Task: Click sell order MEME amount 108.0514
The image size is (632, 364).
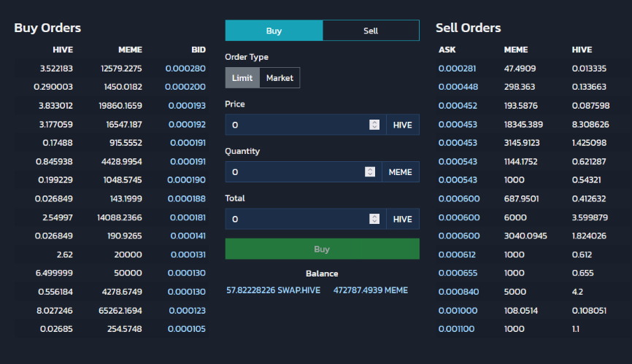Action: [x=521, y=311]
